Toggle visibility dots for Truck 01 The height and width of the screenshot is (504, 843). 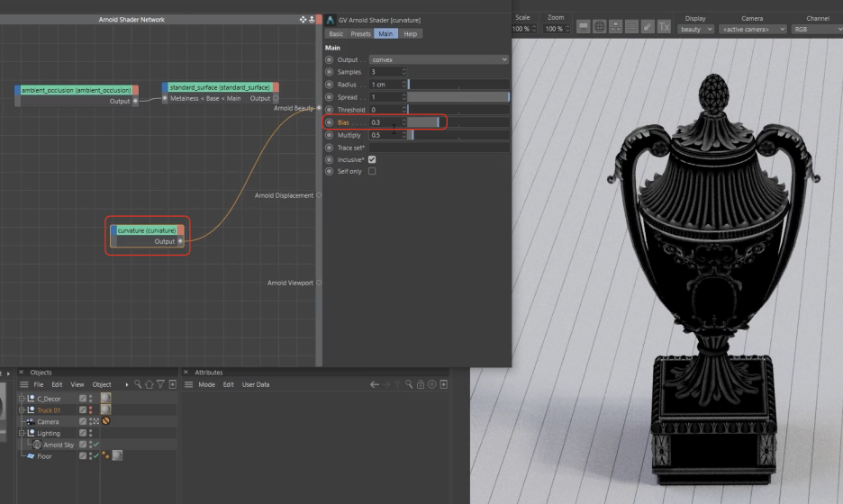coord(90,410)
